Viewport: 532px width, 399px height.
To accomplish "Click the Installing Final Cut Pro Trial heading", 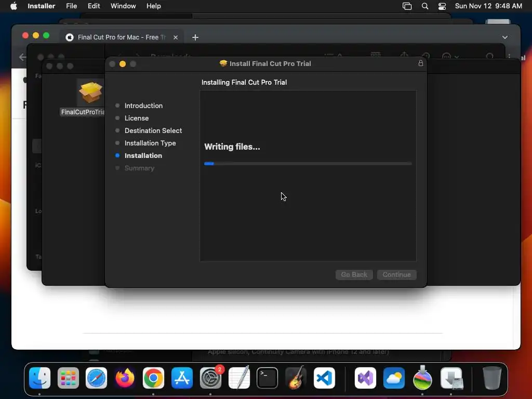I will click(x=244, y=82).
